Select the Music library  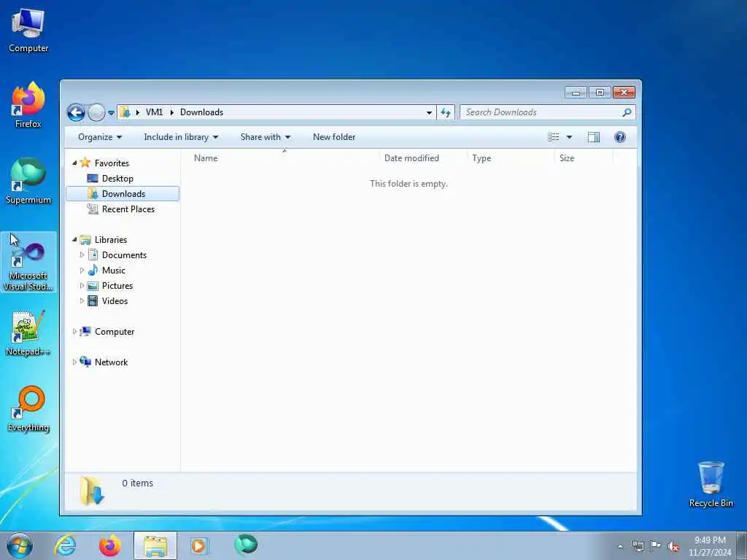click(x=113, y=271)
